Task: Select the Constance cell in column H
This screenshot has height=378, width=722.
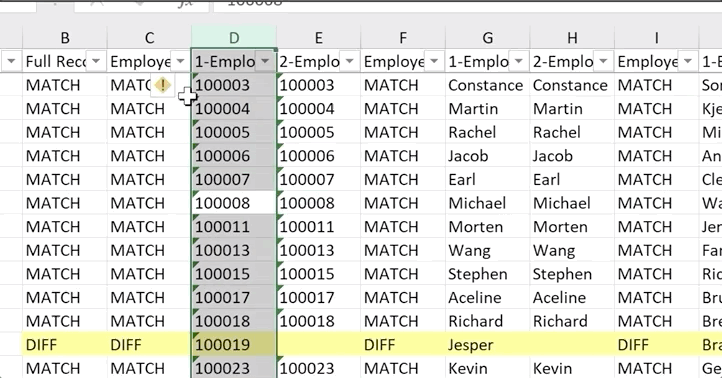Action: coord(572,85)
